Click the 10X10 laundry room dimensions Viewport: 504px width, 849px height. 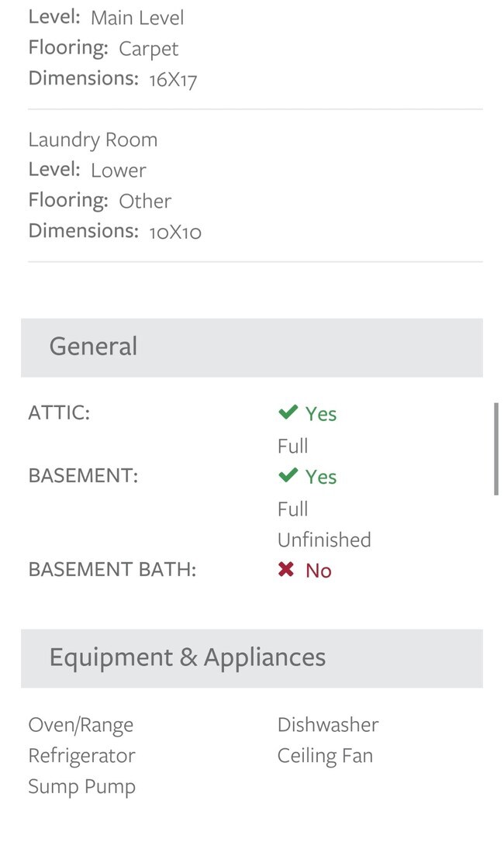click(x=175, y=233)
